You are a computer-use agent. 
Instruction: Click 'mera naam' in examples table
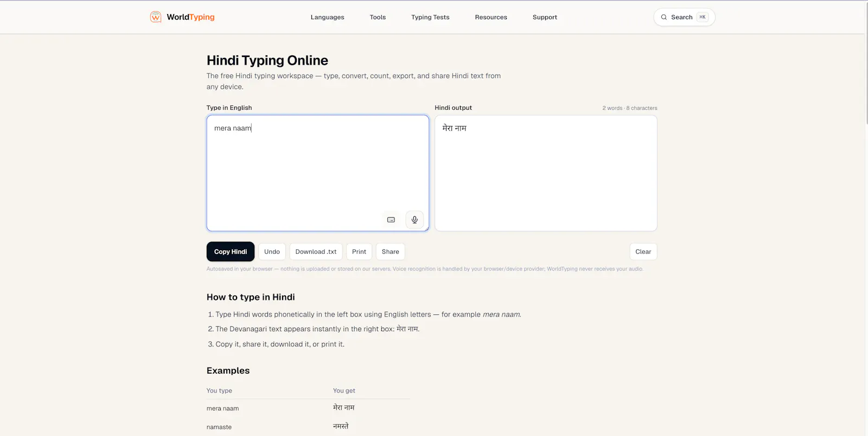tap(222, 408)
